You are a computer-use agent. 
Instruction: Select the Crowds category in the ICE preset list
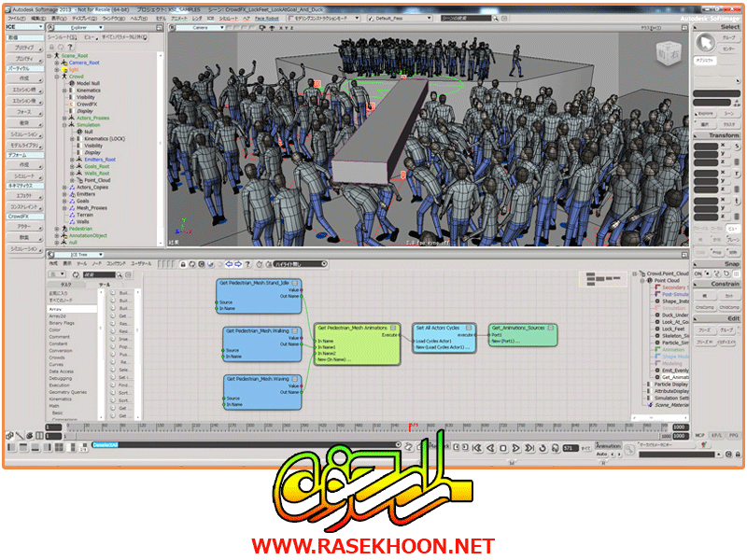(x=57, y=357)
